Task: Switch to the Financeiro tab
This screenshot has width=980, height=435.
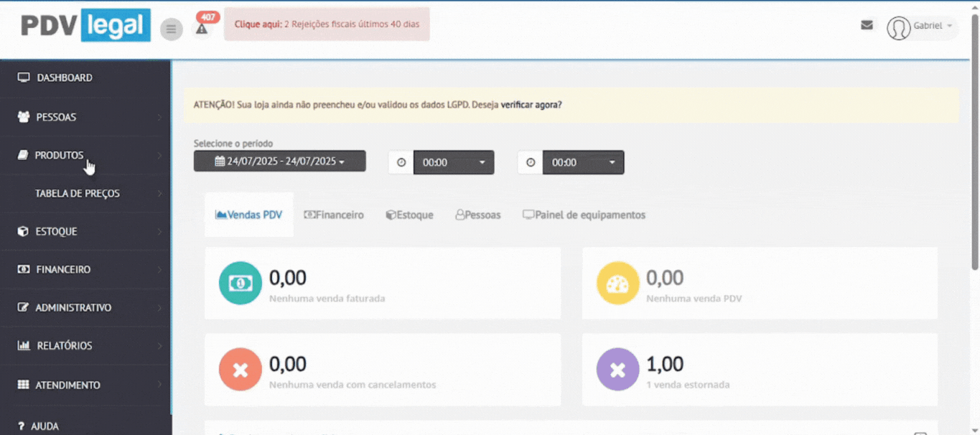Action: (334, 215)
